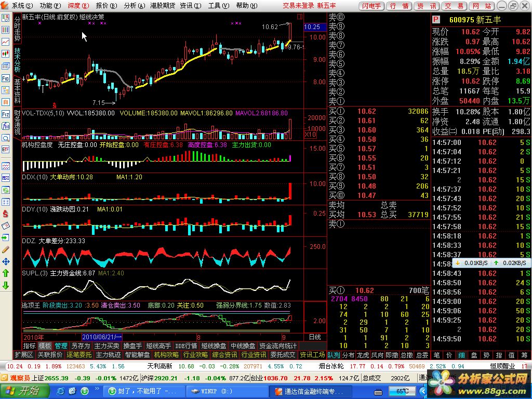Click the F10 icon in left sidebar
Screen dimensions: 532x399
click(5, 78)
